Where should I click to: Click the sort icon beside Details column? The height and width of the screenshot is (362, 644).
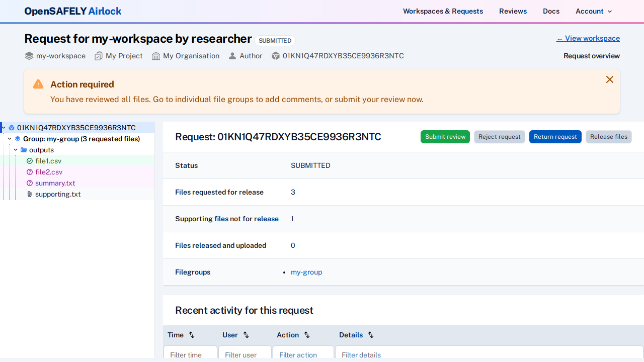(x=371, y=335)
